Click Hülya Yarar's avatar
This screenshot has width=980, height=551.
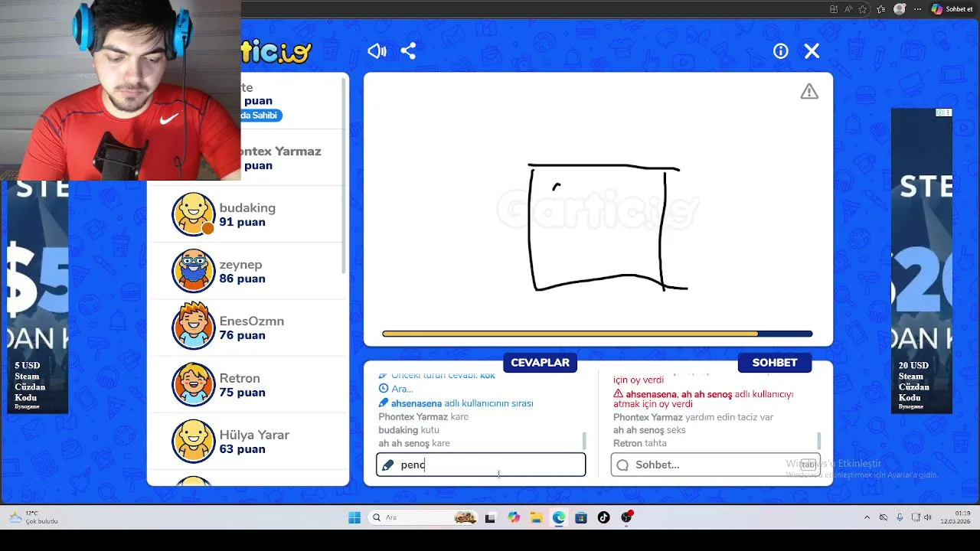tap(193, 441)
